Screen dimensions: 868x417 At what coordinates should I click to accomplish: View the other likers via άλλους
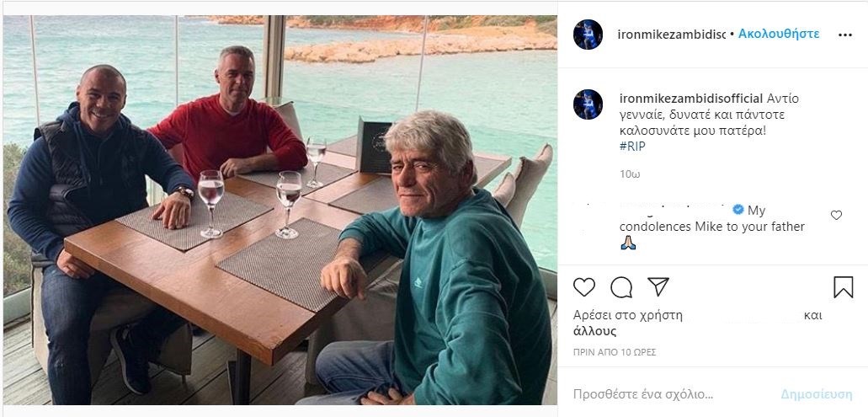(x=594, y=331)
